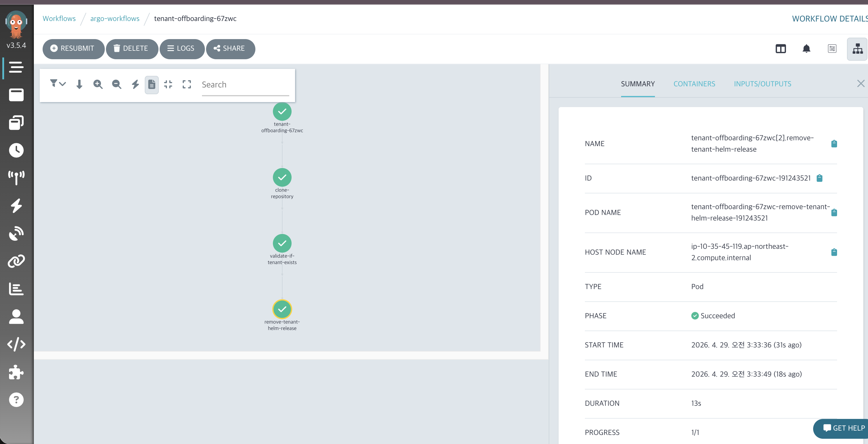Click the zoom in magnifier icon

tap(98, 84)
